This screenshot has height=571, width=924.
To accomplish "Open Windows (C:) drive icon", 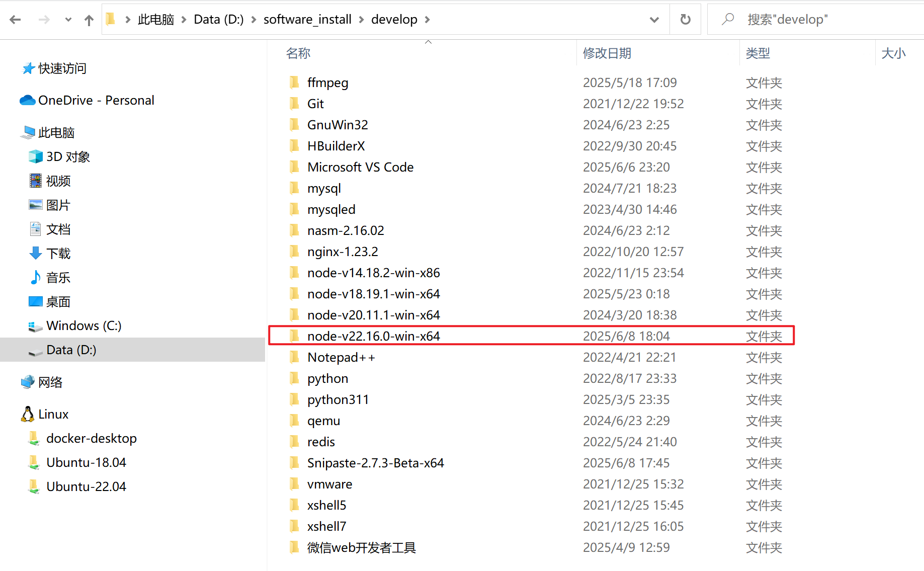I will click(35, 325).
